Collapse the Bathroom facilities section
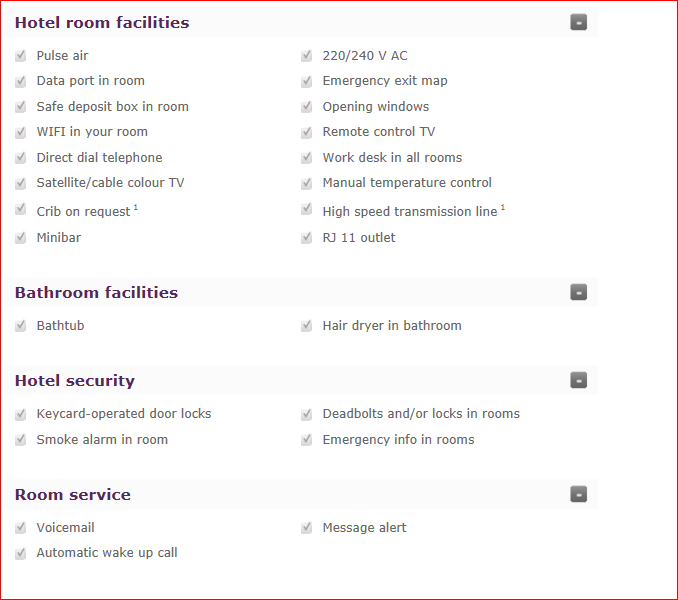The width and height of the screenshot is (678, 600). pyautogui.click(x=579, y=292)
